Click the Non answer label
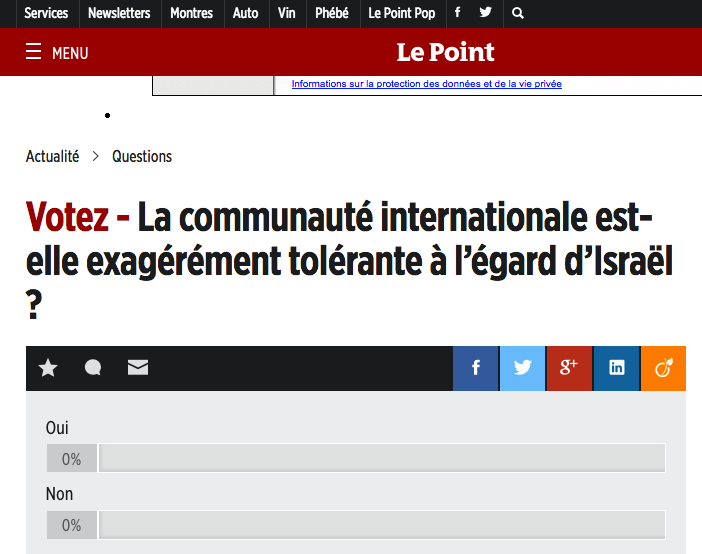This screenshot has height=554, width=702. (59, 494)
